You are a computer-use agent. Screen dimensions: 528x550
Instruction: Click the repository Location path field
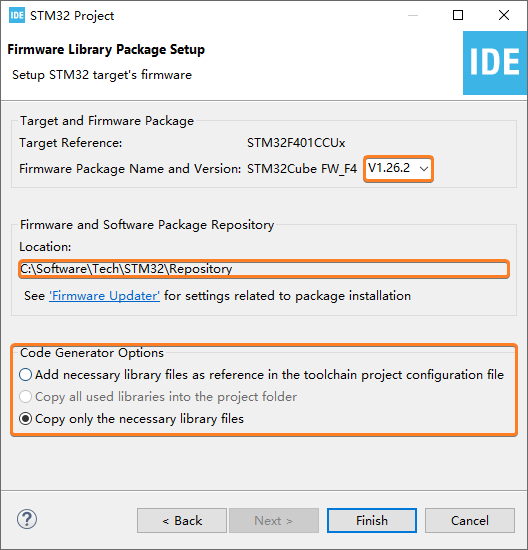pyautogui.click(x=263, y=269)
